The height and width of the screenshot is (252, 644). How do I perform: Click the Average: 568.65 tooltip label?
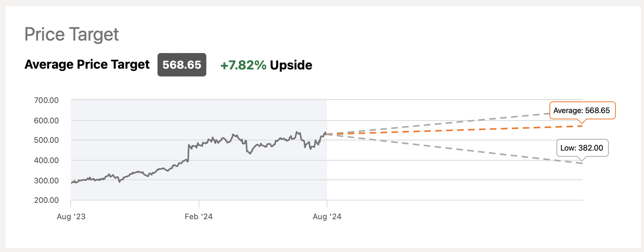(x=581, y=110)
